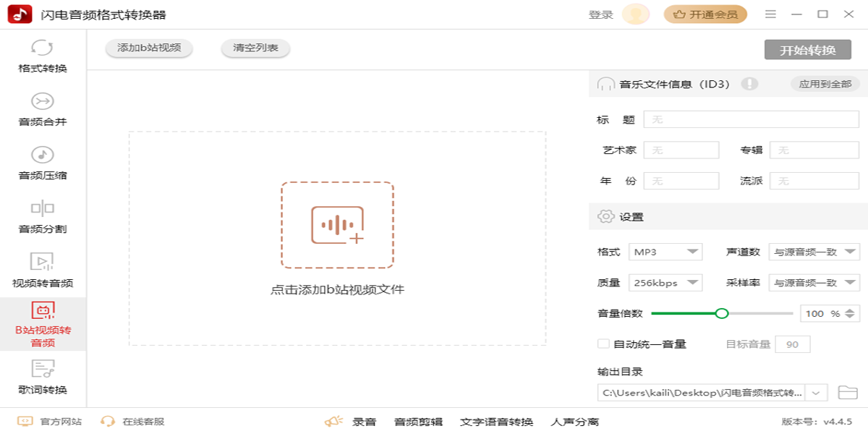
Task: Click the settings gear icon
Action: (x=605, y=216)
